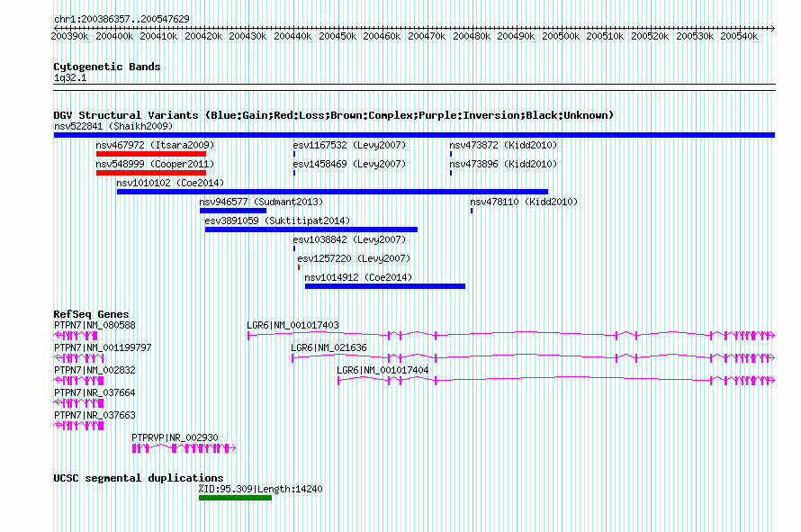The width and height of the screenshot is (801, 532).
Task: Select the PTPRVP|NR_002930 gene label
Action: [175, 437]
